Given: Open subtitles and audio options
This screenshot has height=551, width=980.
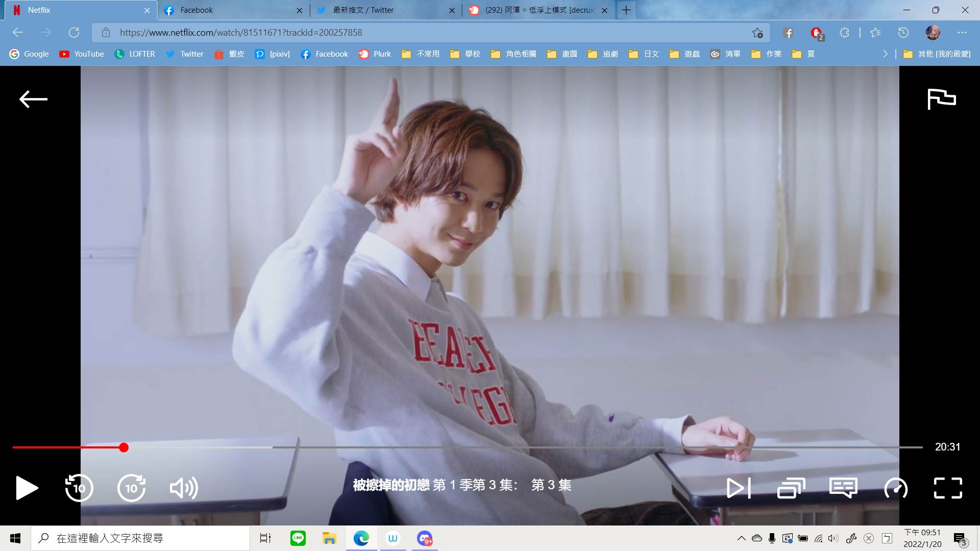Looking at the screenshot, I should tap(843, 488).
